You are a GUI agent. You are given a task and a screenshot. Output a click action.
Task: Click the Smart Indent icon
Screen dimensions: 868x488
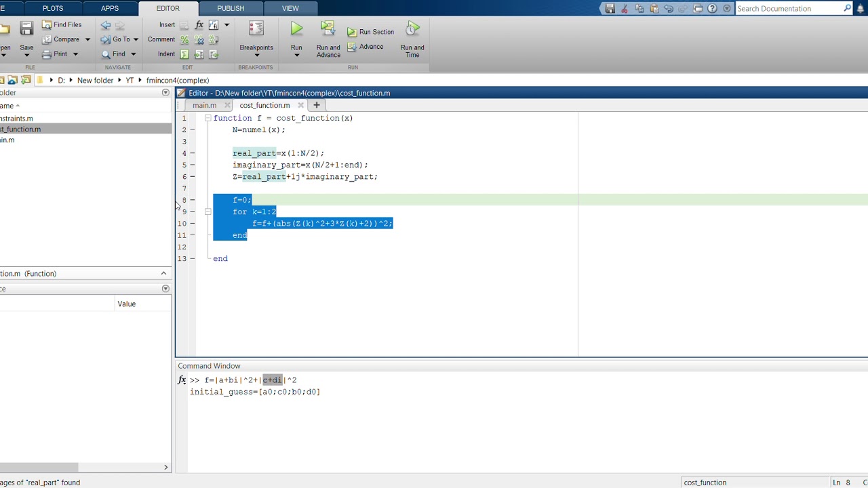[184, 54]
